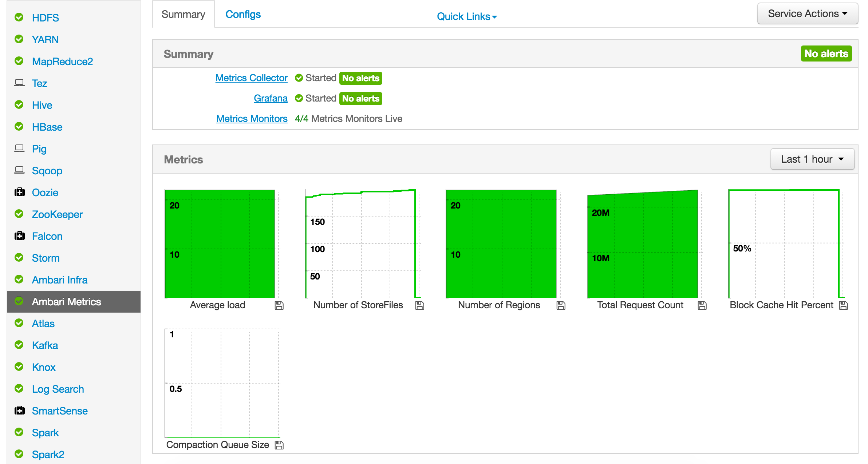Click save icon next to Number of StoreFiles
This screenshot has width=868, height=464.
[x=419, y=305]
